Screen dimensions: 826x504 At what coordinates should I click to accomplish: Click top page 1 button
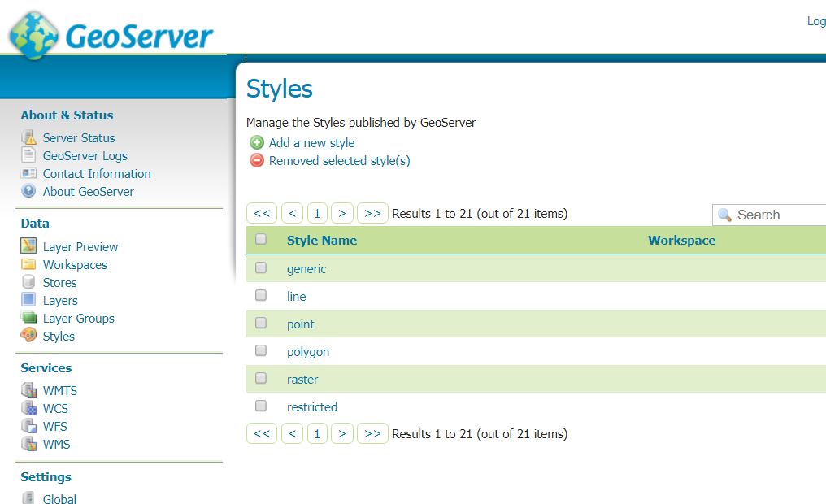point(317,213)
